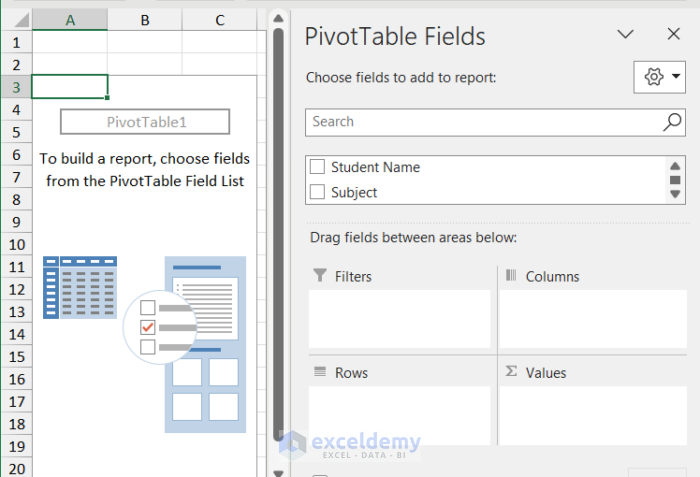Check the Student Name field
Viewport: 700px width, 477px height.
pyautogui.click(x=318, y=167)
